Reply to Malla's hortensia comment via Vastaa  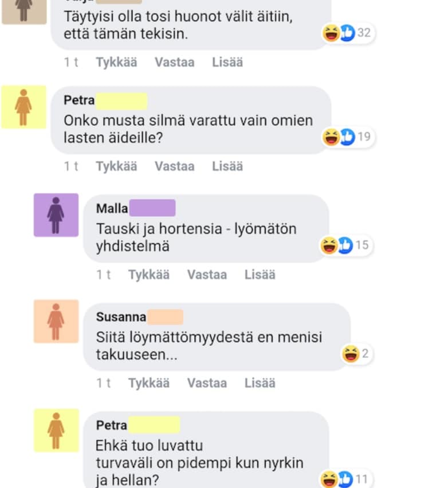tap(207, 275)
